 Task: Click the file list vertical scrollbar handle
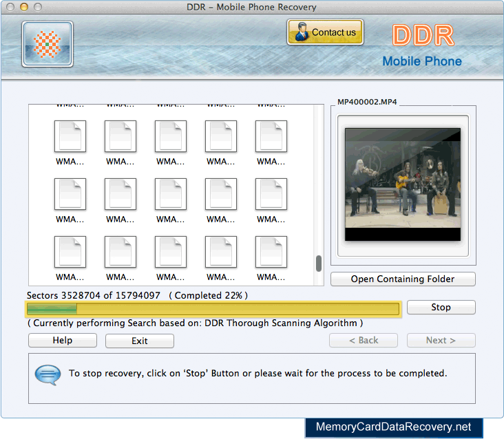coord(319,264)
